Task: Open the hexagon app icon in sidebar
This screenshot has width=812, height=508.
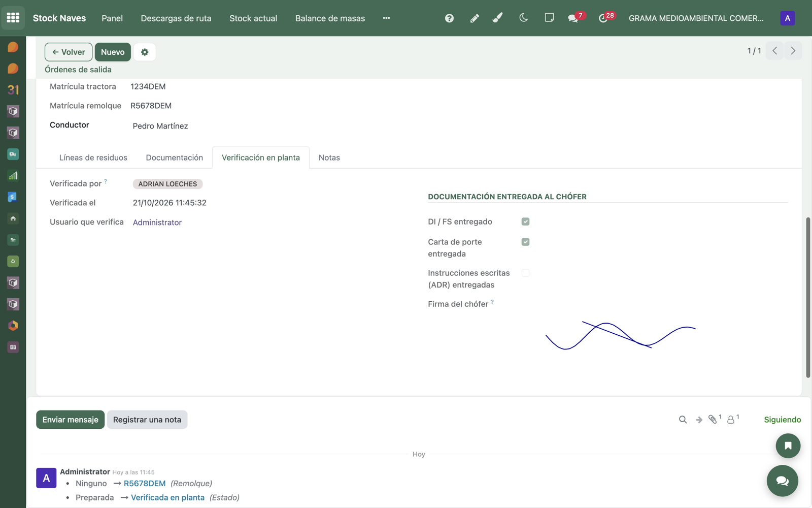Action: pyautogui.click(x=13, y=326)
